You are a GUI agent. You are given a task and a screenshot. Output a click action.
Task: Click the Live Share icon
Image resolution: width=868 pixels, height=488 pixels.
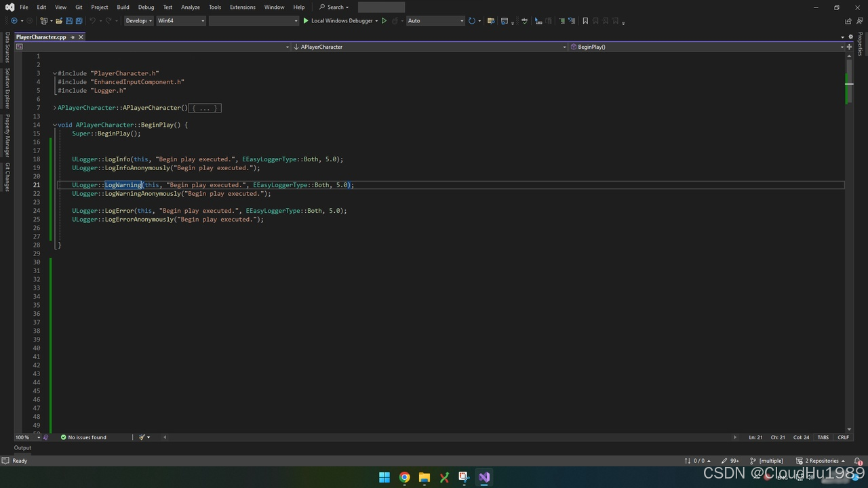click(848, 21)
